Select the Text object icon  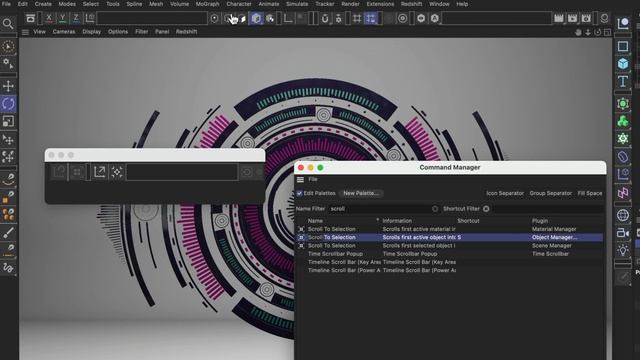[x=623, y=81]
